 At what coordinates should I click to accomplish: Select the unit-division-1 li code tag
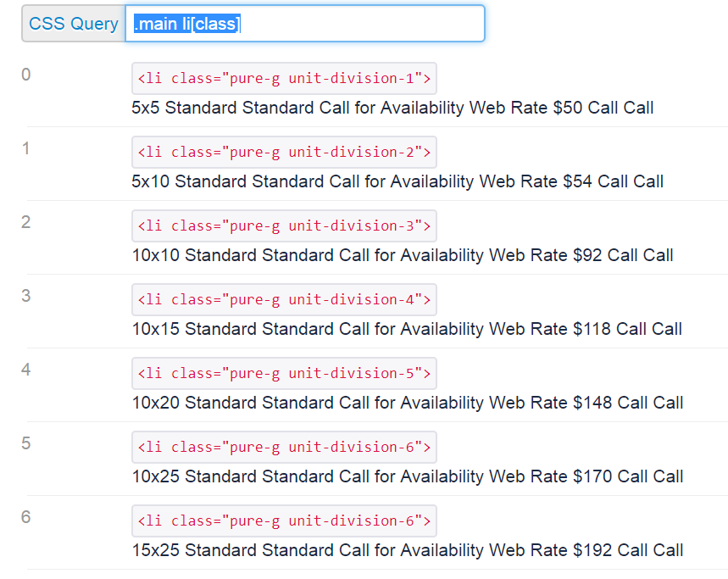(x=284, y=79)
